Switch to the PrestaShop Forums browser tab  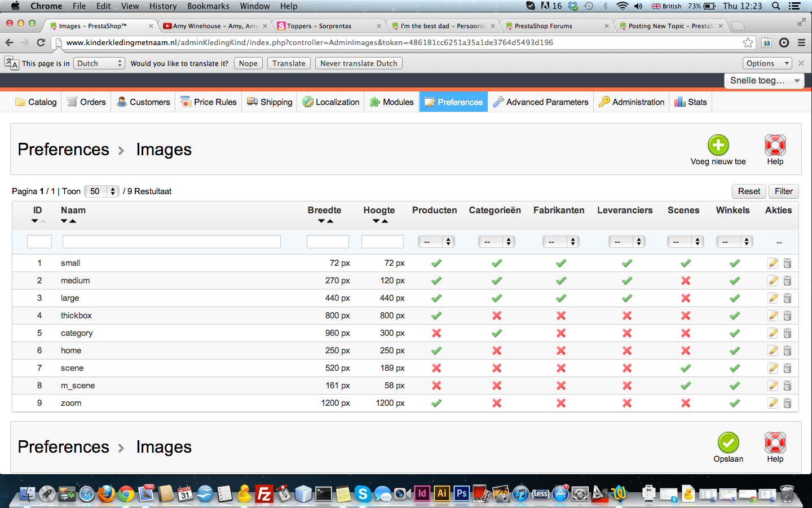coord(556,26)
